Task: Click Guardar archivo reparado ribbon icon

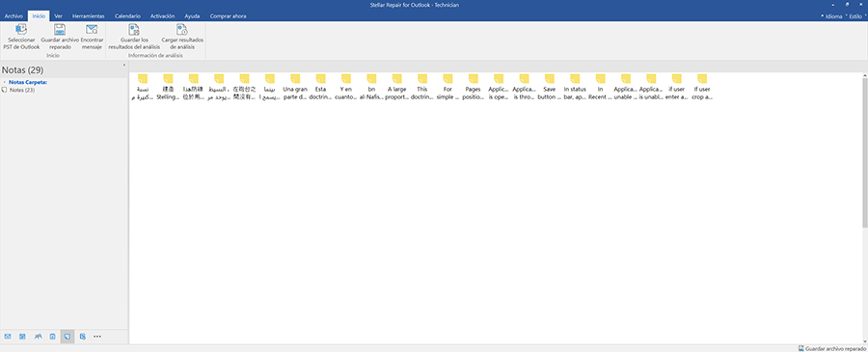Action: [x=60, y=37]
